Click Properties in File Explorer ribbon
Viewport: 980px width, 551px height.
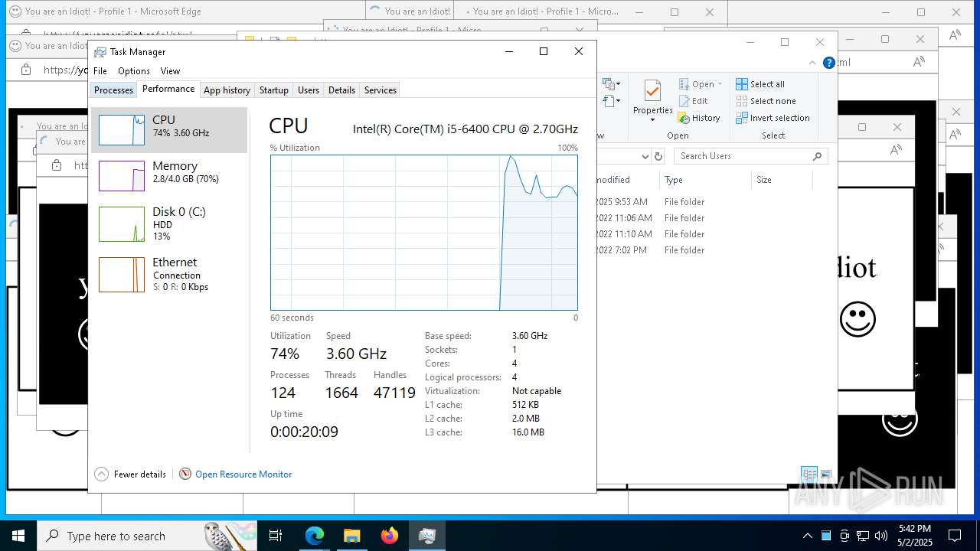pyautogui.click(x=652, y=100)
